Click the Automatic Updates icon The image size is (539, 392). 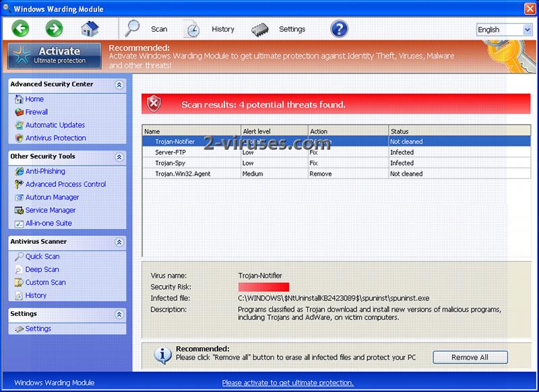[19, 125]
